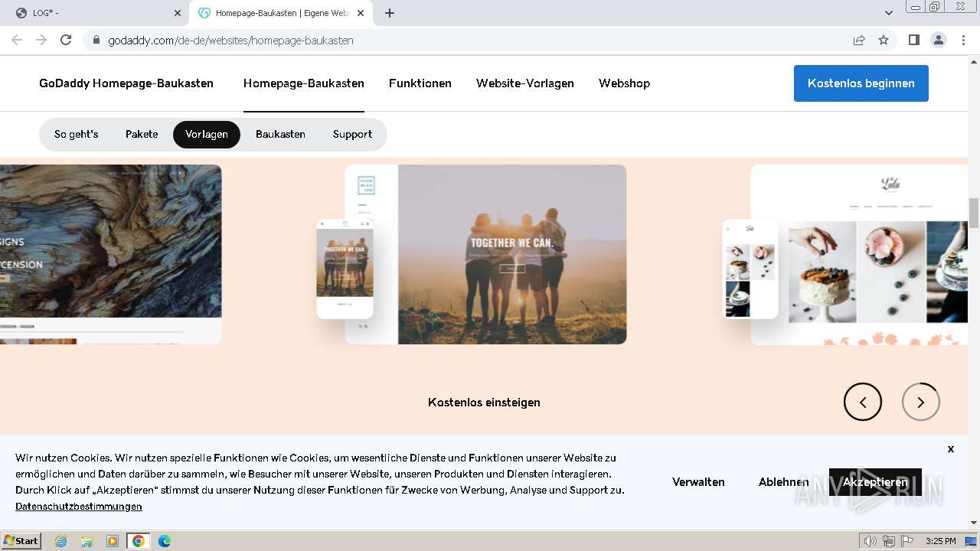Jump to the Pakete section
The width and height of the screenshot is (980, 551).
[x=142, y=134]
